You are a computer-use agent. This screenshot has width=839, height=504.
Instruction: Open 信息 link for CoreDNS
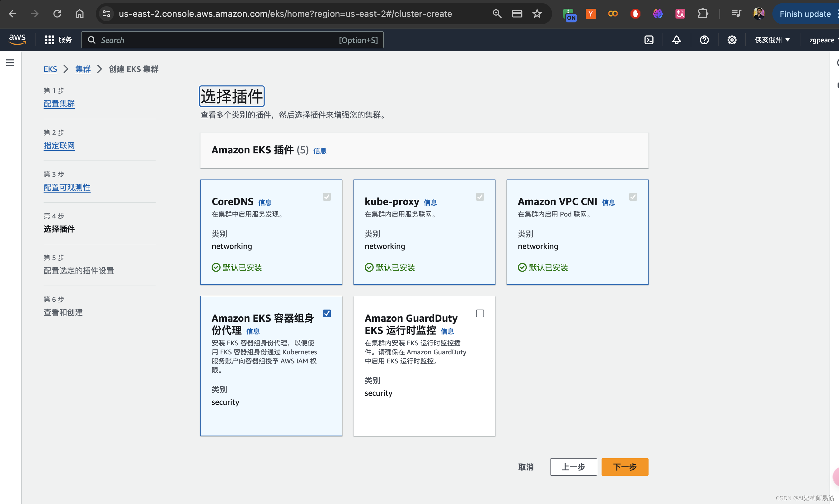(265, 203)
